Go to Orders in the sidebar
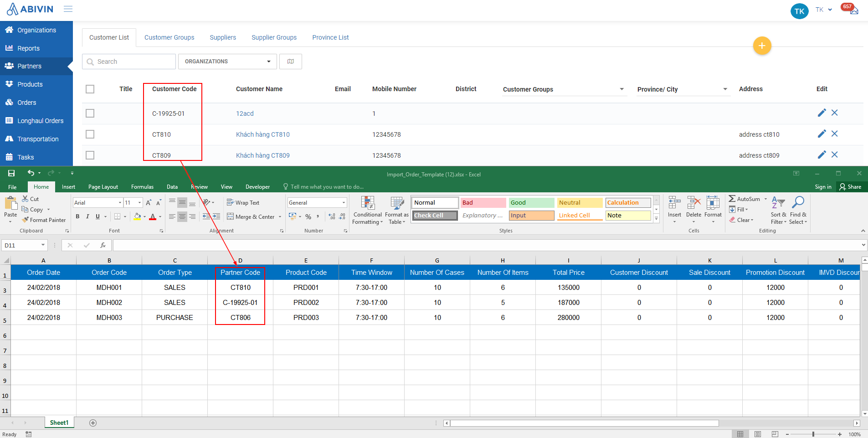The height and width of the screenshot is (438, 868). (27, 103)
